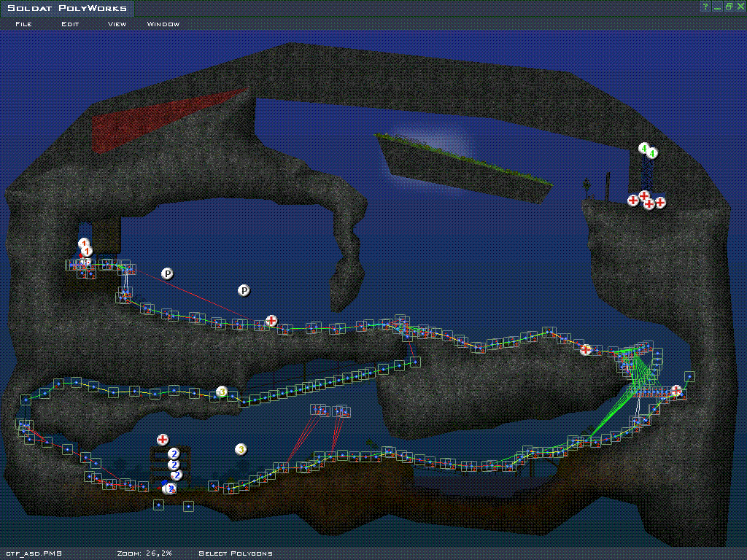Click the yellow 3 marker on the middle path

(x=222, y=392)
